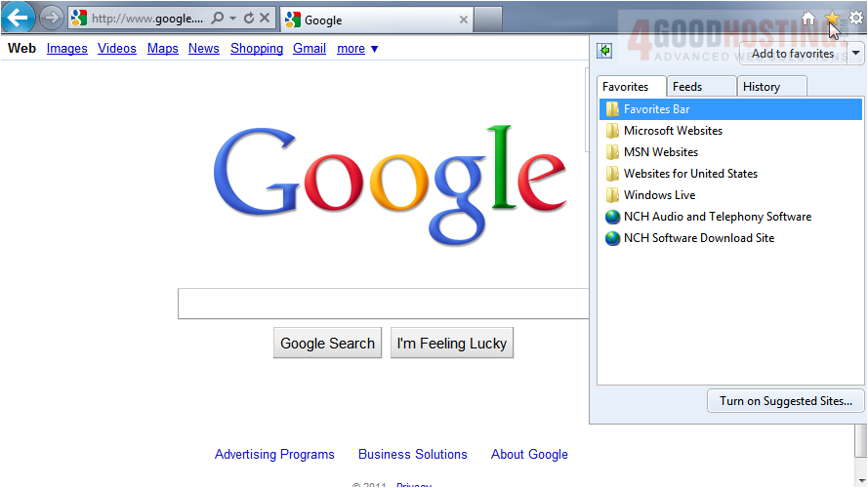Refresh the page with the reload icon
The image size is (868, 488).
(248, 19)
